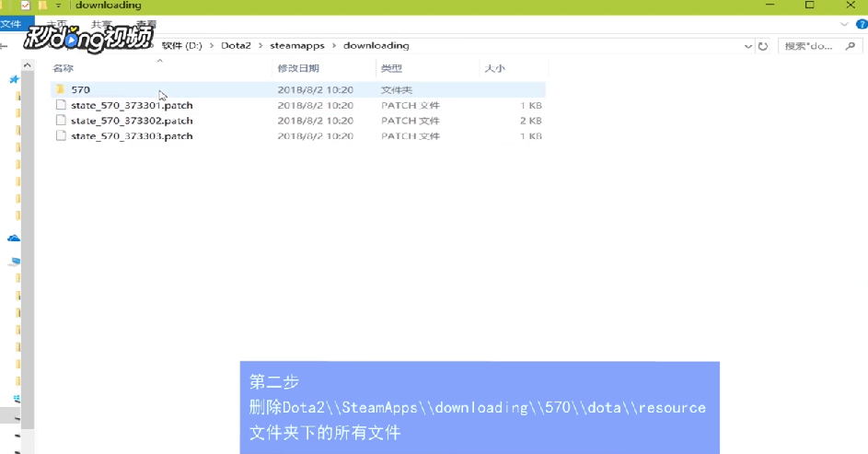Expand the ribbon with the chevron
This screenshot has height=454, width=868.
tap(844, 24)
